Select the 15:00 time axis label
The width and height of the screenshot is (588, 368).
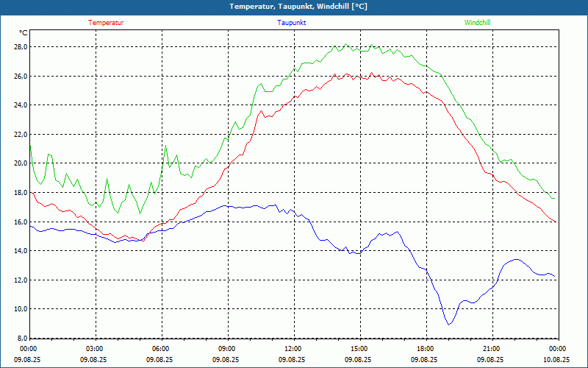(359, 349)
